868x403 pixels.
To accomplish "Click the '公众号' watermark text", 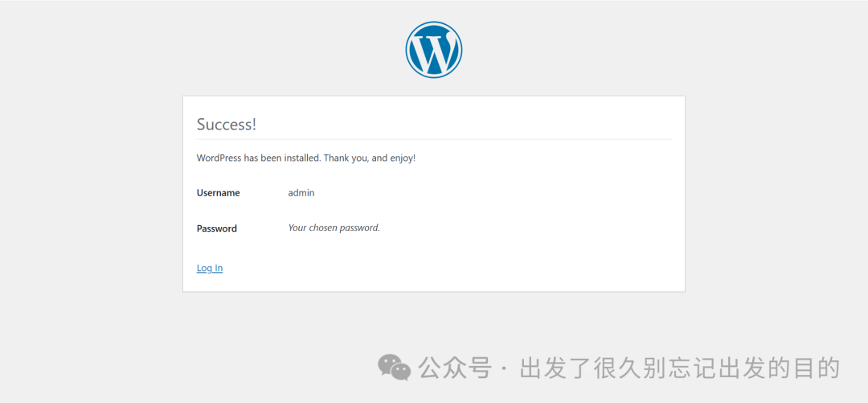I will pos(456,368).
